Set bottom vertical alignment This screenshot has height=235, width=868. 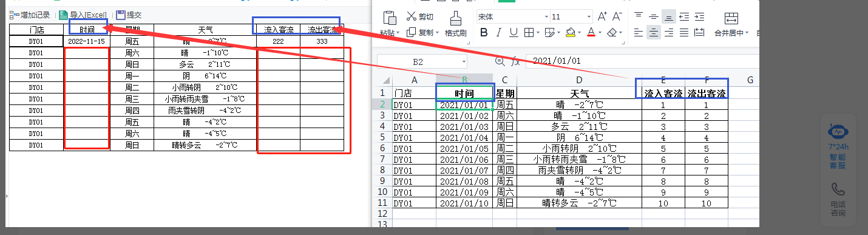(x=668, y=16)
